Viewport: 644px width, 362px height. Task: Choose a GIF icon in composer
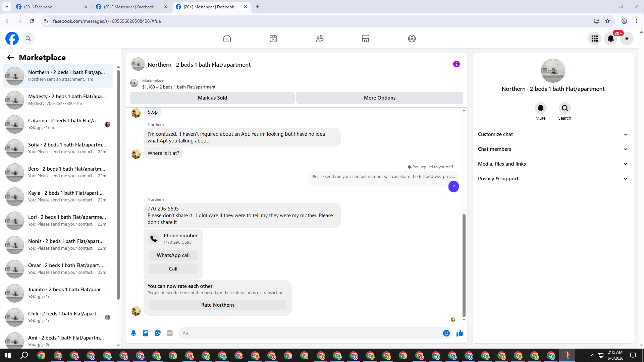tap(170, 333)
